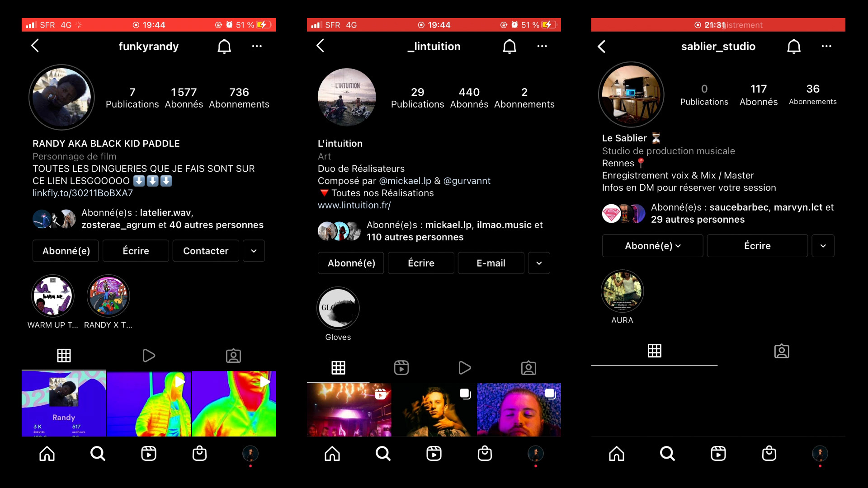Open more options on sablier_studio profile
Image resolution: width=868 pixels, height=488 pixels.
[x=826, y=46]
